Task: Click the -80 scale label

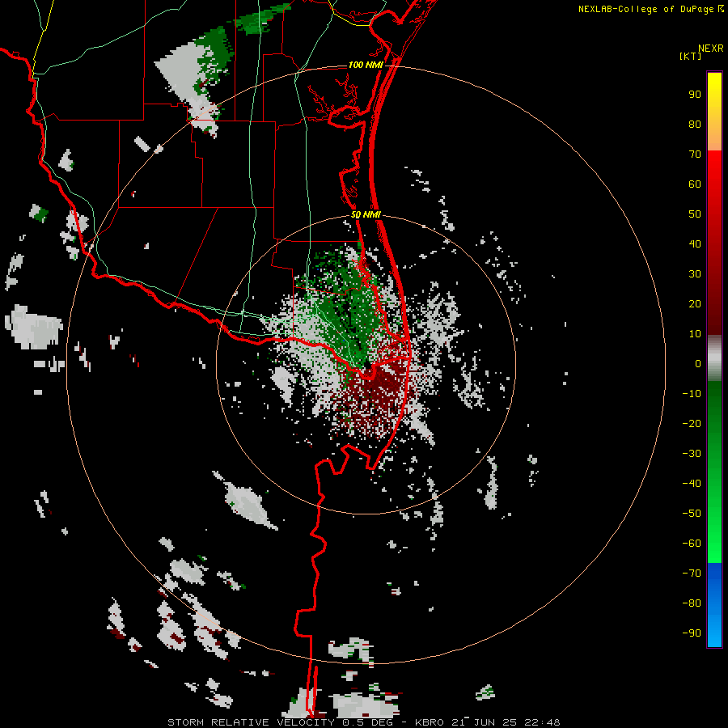Action: [692, 603]
